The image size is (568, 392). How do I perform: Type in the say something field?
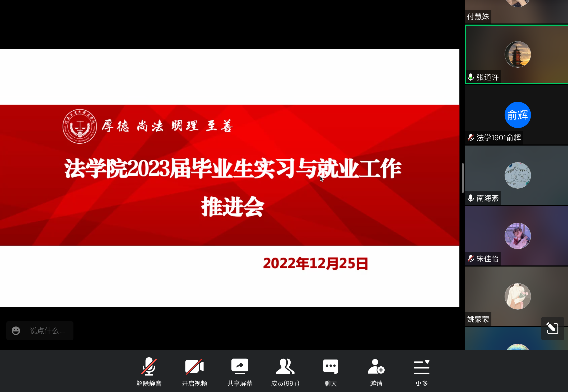(48, 331)
